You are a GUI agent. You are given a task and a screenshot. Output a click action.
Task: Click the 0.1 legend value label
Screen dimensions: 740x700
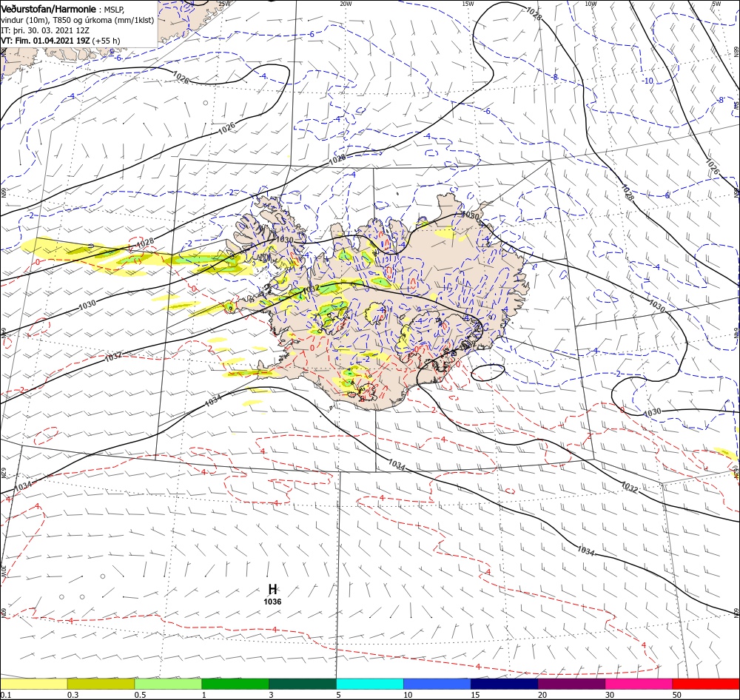[6, 695]
